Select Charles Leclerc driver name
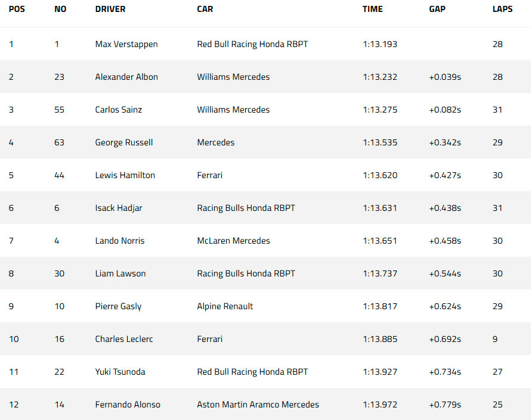532x420 pixels. (124, 340)
